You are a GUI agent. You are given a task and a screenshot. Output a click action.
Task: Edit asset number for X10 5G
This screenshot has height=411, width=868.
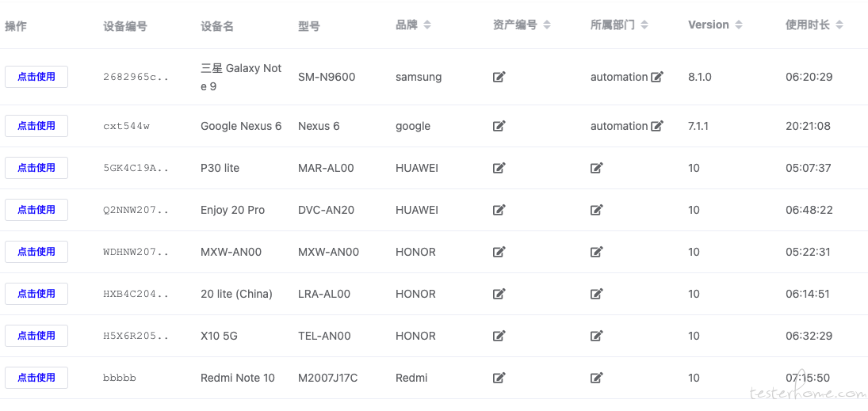[x=499, y=336]
